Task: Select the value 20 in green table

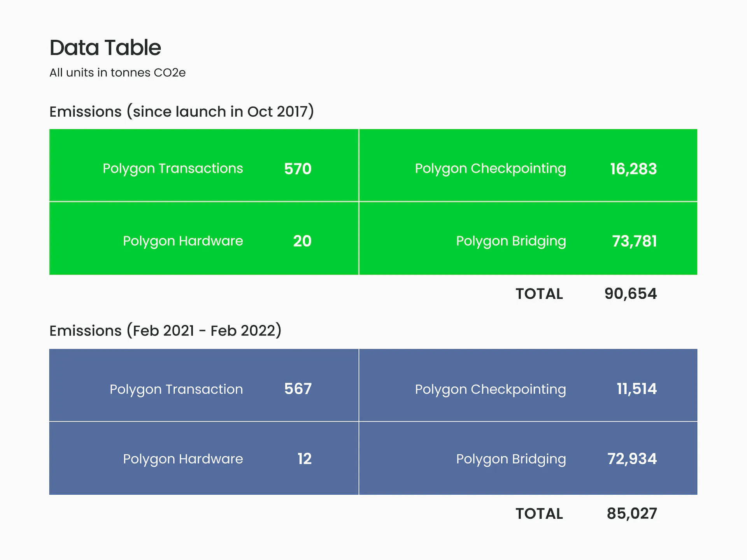Action: pos(302,241)
